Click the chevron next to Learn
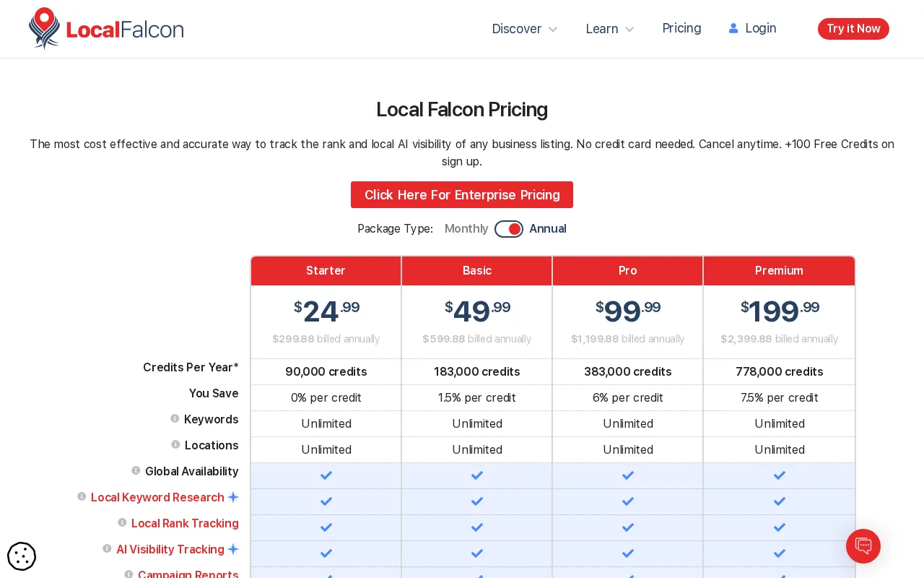Viewport: 924px width, 578px height. pos(629,30)
